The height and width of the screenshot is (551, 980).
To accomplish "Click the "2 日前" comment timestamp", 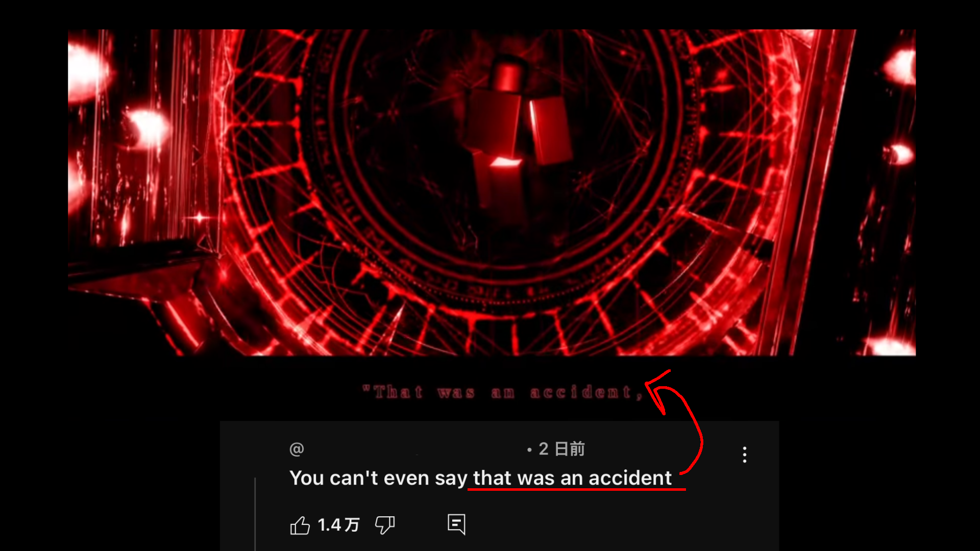I will pos(561,449).
